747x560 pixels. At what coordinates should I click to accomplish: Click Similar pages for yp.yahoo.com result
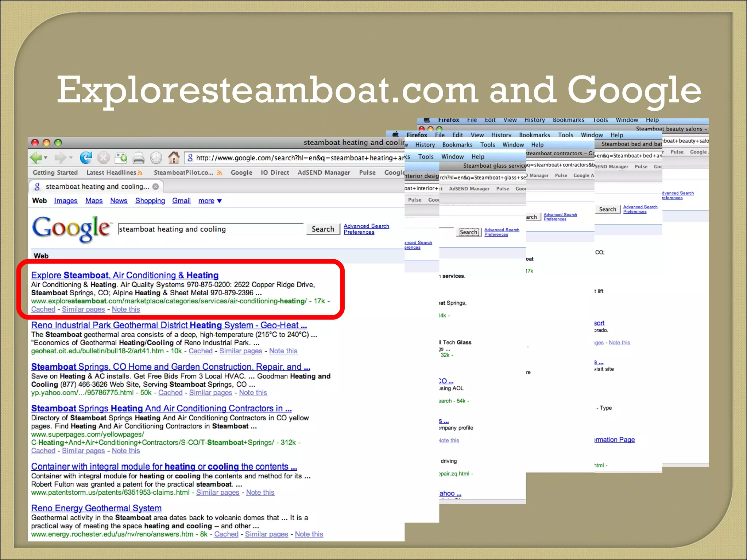[x=210, y=393]
